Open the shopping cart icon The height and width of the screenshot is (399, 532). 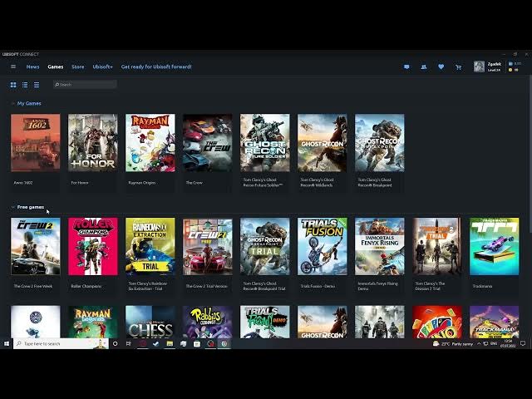458,66
